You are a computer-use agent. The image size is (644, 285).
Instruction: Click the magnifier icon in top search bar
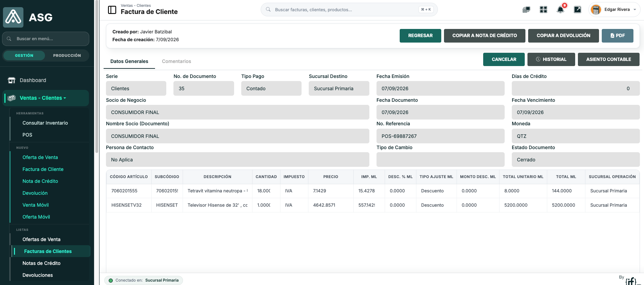coord(269,10)
